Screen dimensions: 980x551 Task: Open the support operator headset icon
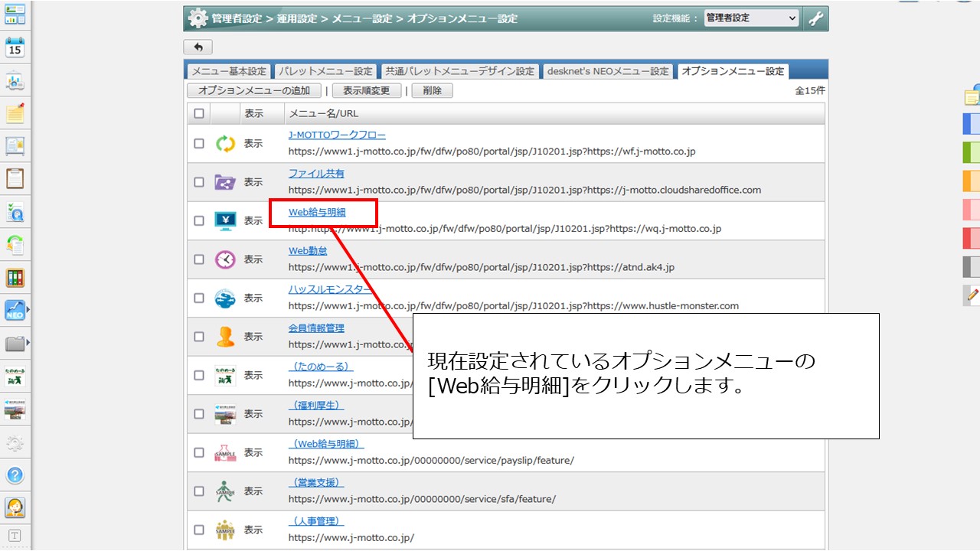[15, 507]
